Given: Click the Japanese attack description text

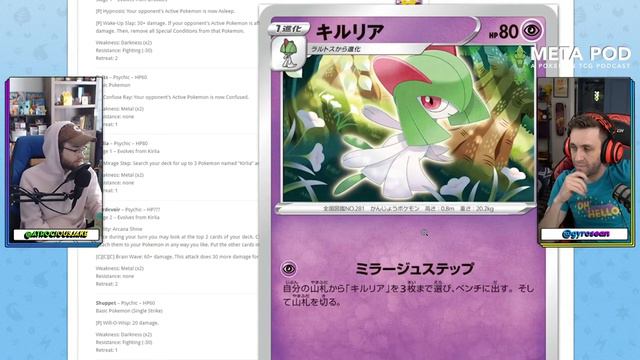Looking at the screenshot, I should (408, 294).
